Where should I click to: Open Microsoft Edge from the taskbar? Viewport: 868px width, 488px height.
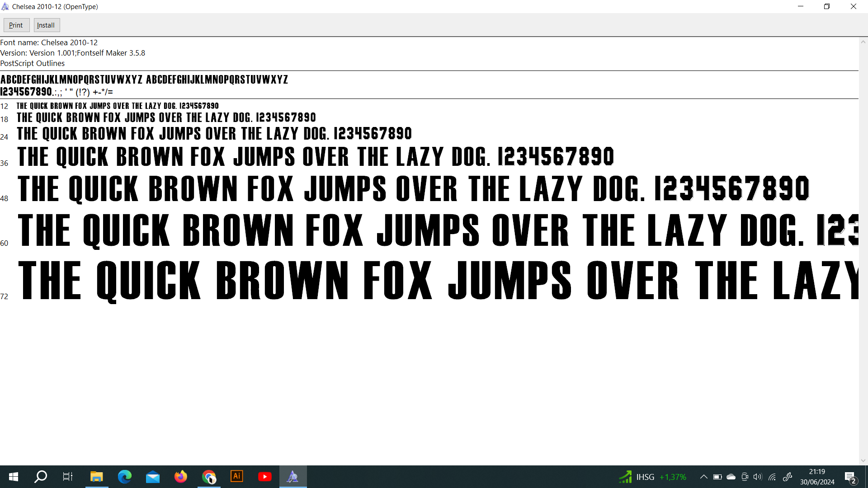(x=125, y=477)
